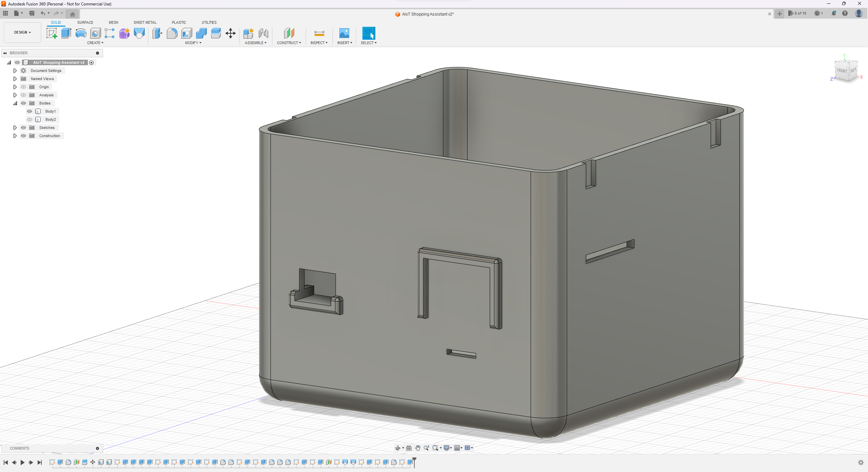
Task: Toggle visibility of the Origin folder
Action: pyautogui.click(x=23, y=87)
